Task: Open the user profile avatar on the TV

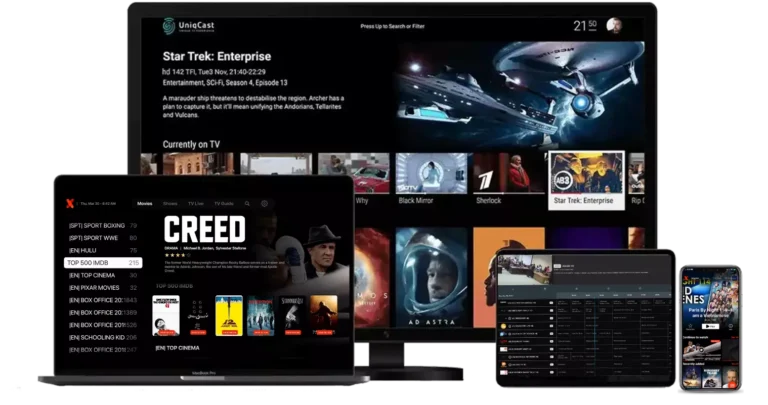Action: [614, 25]
